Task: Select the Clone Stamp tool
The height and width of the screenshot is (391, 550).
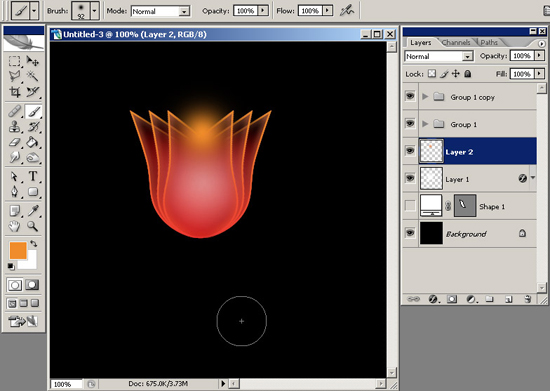Action: tap(14, 127)
